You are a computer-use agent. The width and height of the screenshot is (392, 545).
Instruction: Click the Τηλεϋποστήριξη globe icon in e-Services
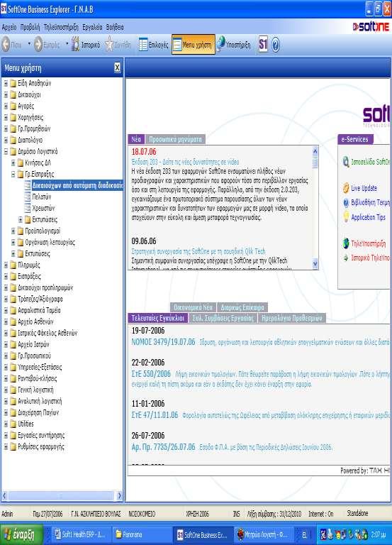[346, 243]
